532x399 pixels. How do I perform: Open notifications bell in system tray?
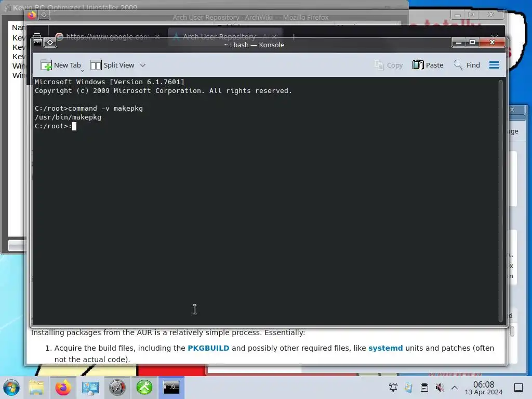393,388
